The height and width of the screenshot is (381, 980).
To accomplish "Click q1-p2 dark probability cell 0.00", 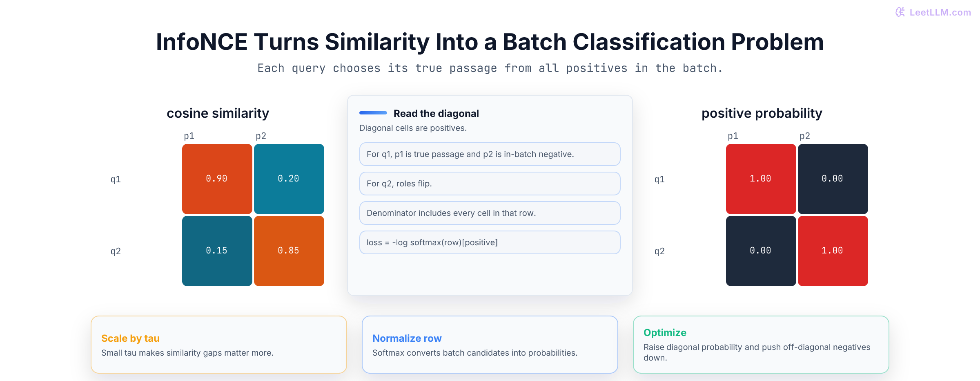I will tap(833, 179).
